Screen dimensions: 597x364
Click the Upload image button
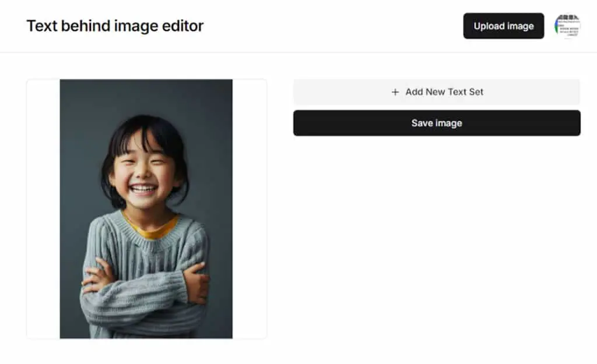(503, 26)
